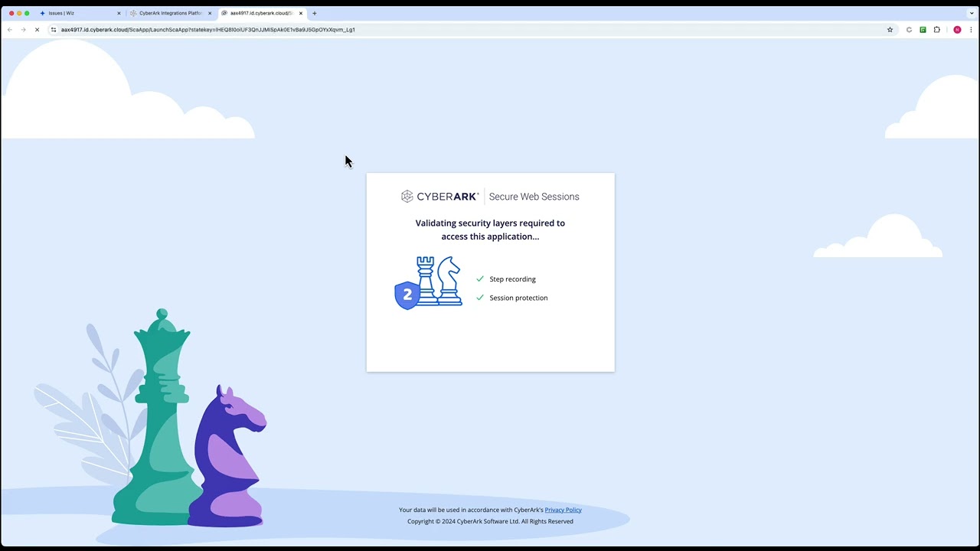Click the "Secure Web Sessions" heading

coord(534,197)
